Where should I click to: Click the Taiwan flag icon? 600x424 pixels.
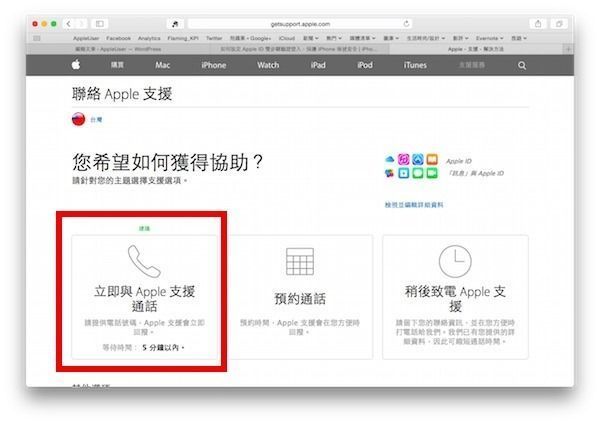click(x=78, y=119)
